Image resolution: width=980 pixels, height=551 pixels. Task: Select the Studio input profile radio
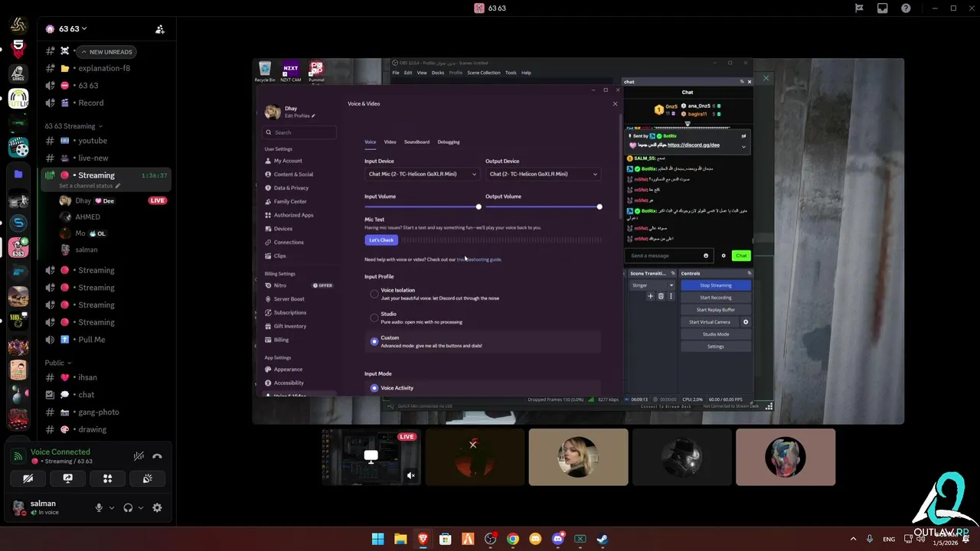(374, 318)
